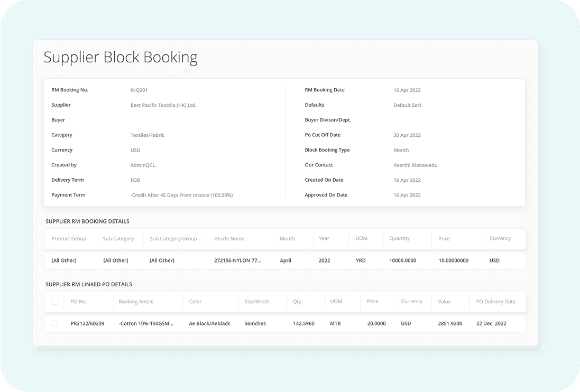The width and height of the screenshot is (580, 392).
Task: Open the Defaults field showing Default Set1
Action: (407, 105)
